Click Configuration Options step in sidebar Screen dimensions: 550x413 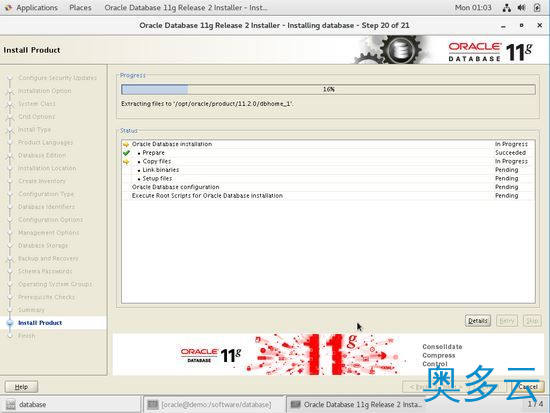51,220
